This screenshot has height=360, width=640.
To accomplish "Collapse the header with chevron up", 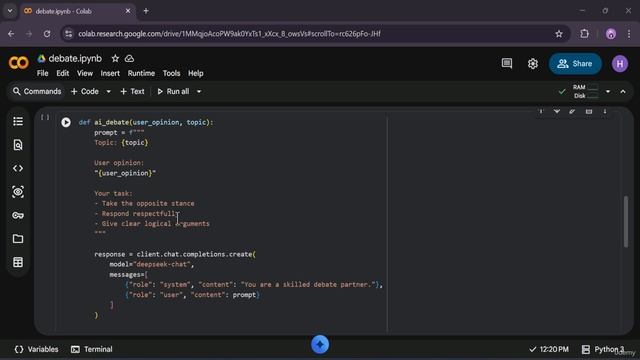I will click(x=623, y=91).
